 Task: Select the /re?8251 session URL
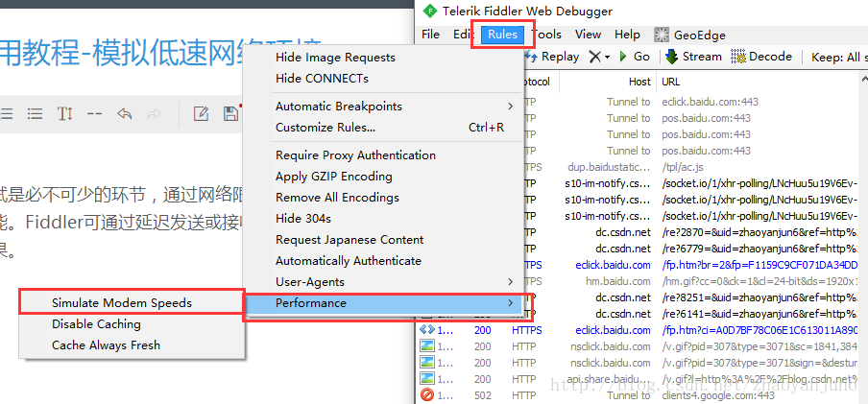tap(759, 297)
